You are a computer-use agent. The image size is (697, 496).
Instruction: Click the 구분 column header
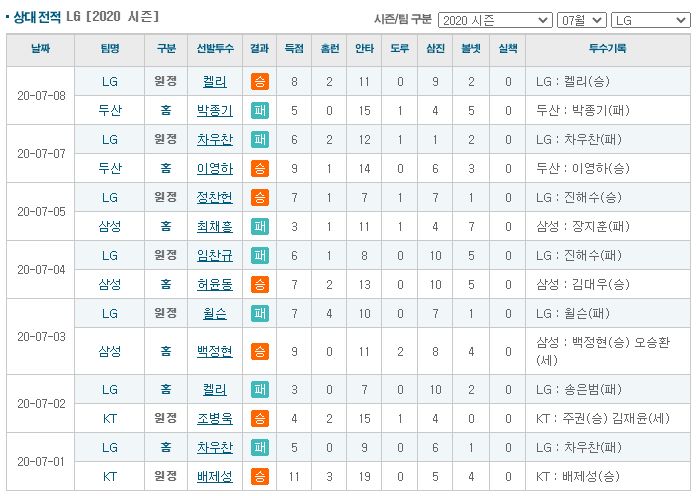[x=166, y=48]
